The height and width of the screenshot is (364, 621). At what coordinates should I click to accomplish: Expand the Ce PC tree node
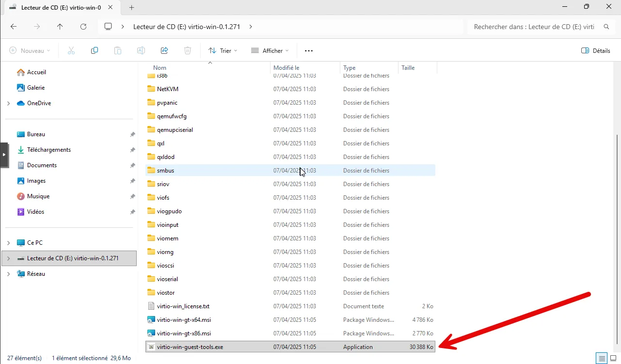pos(9,243)
